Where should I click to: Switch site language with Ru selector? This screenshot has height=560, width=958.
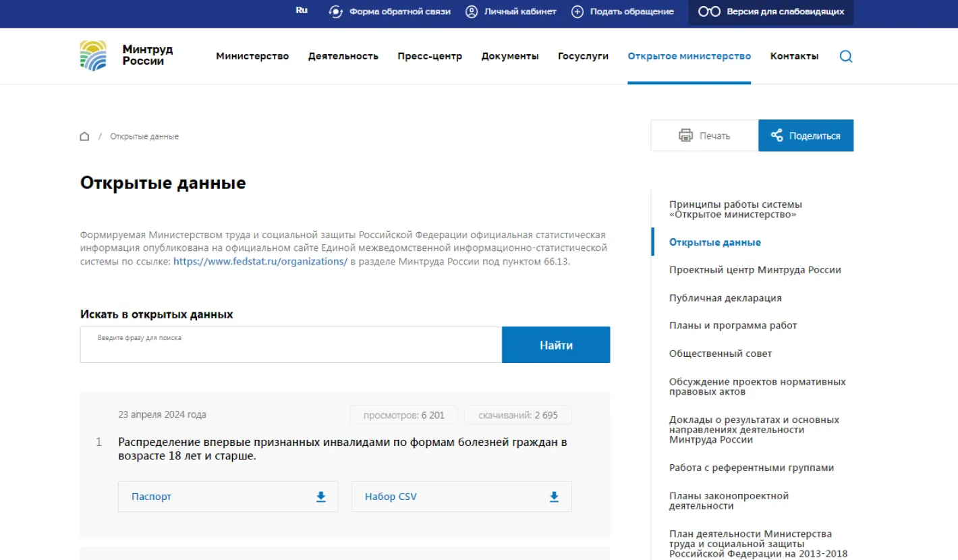302,11
